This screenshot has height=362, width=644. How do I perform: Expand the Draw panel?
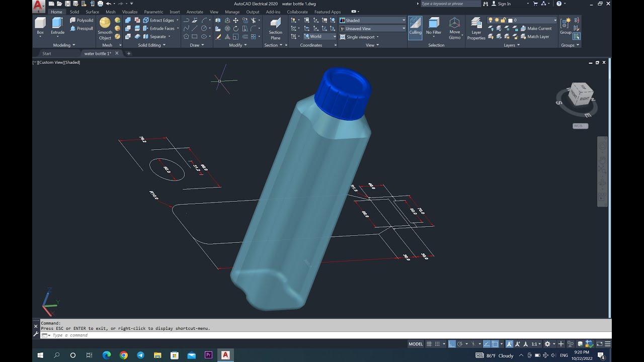click(197, 45)
